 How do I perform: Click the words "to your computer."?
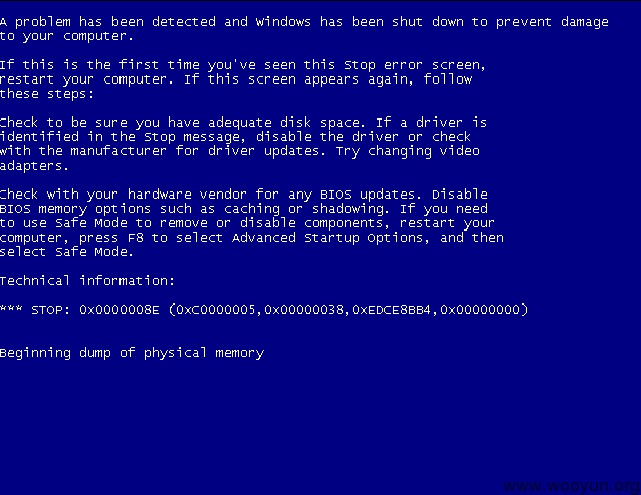(67, 36)
